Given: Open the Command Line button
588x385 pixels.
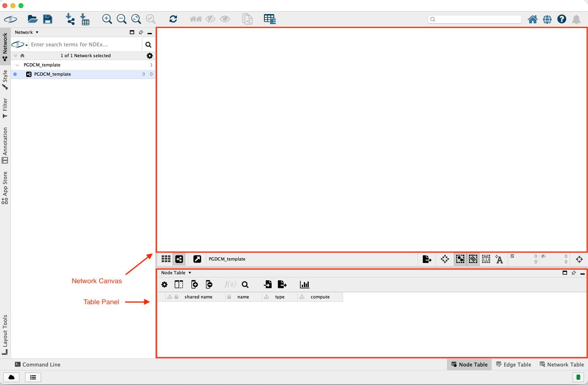Looking at the screenshot, I should point(37,364).
